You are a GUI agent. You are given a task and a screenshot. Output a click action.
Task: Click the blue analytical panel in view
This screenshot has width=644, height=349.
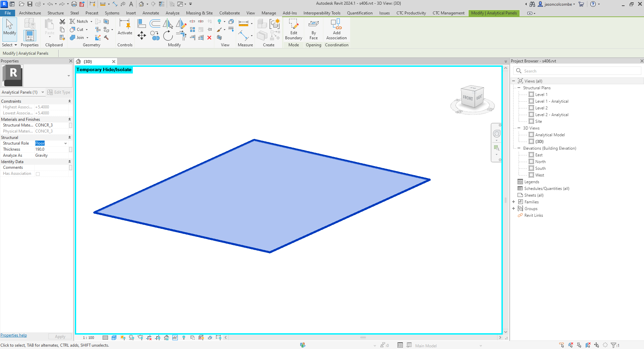pos(262,196)
